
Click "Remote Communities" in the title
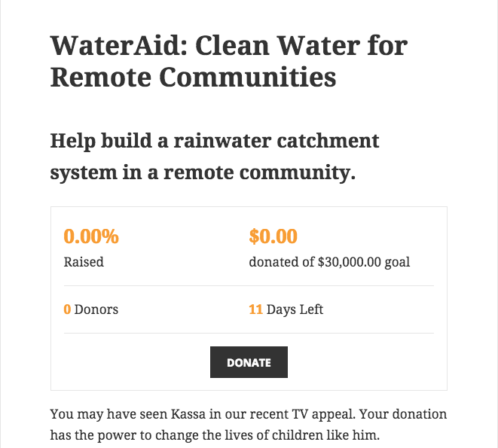tap(193, 78)
